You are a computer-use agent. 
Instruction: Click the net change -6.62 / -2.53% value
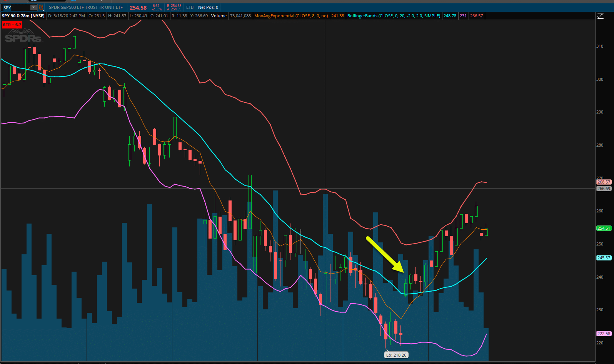pos(157,7)
